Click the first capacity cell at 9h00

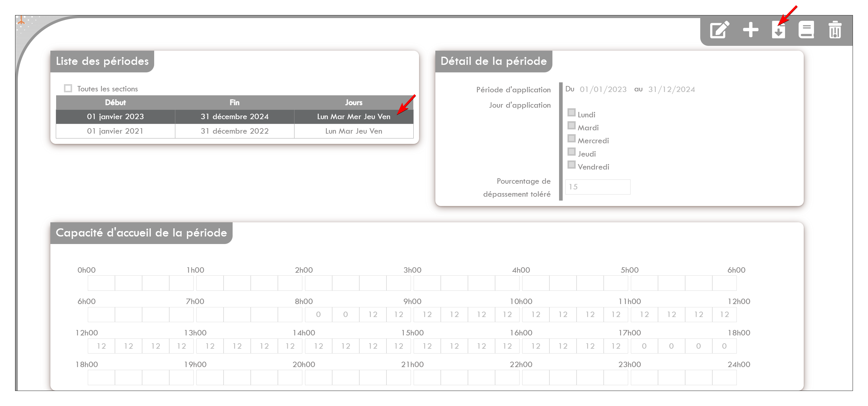427,314
